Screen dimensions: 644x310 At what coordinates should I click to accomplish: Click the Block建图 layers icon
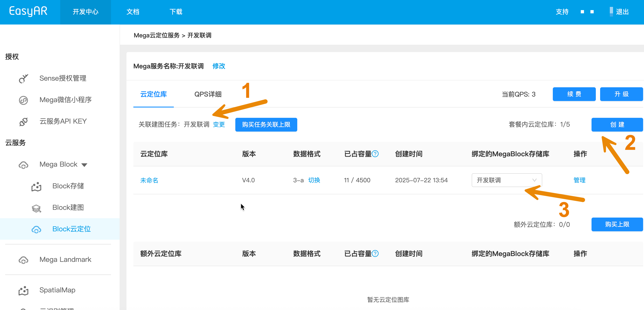[36, 208]
